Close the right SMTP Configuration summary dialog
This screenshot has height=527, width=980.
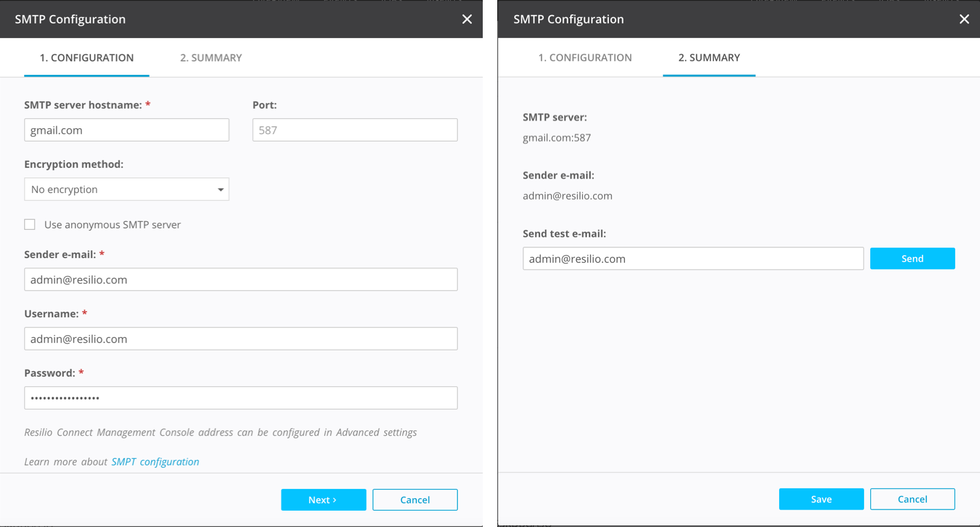tap(964, 19)
